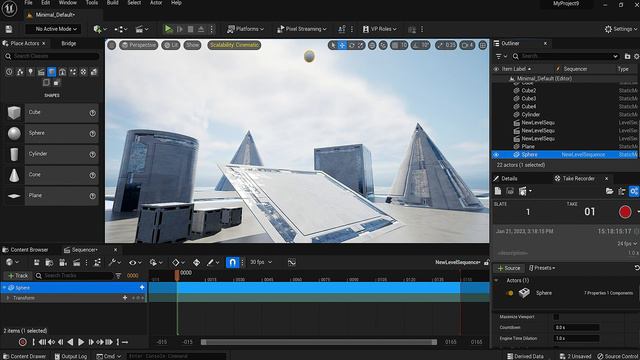Open the Sequencer 30 fps dropdown
Image resolution: width=640 pixels, height=360 pixels.
(261, 262)
